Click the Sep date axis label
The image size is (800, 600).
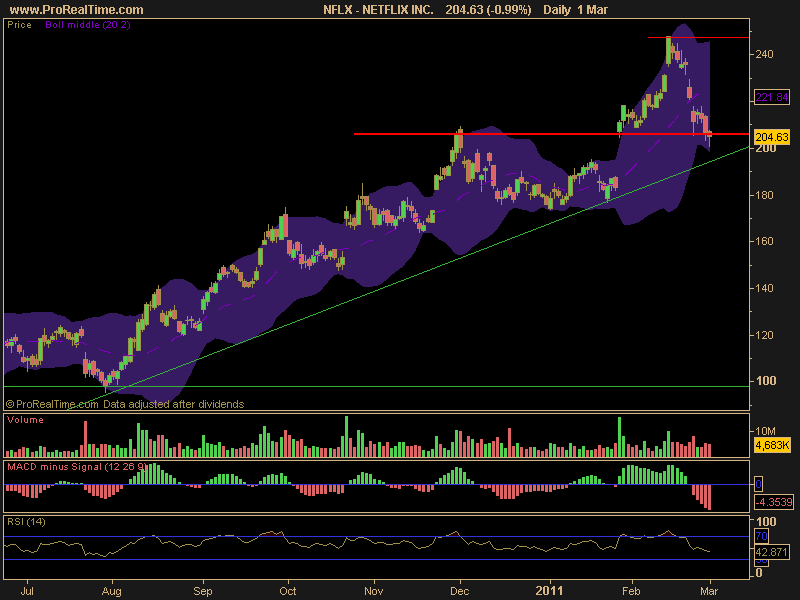pos(203,591)
